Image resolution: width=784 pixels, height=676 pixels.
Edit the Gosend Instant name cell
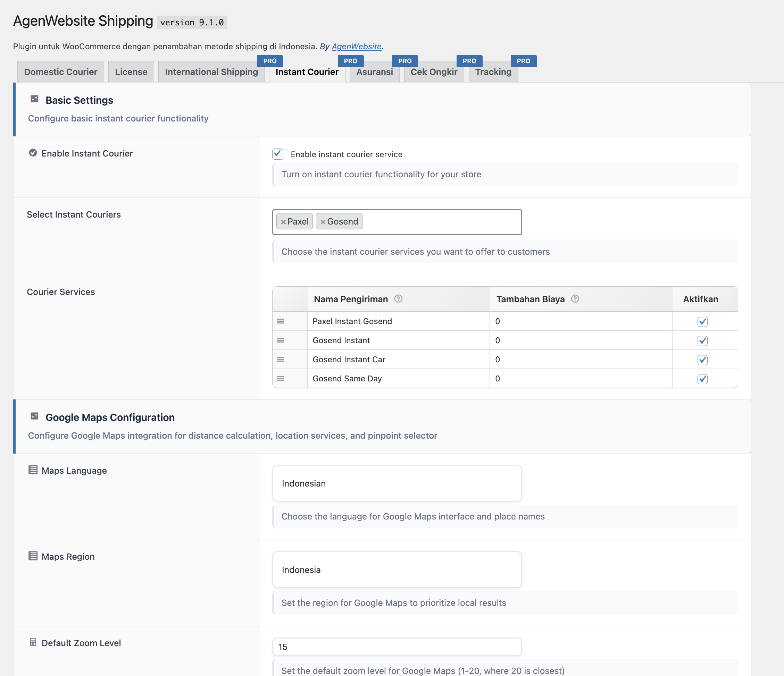[399, 340]
